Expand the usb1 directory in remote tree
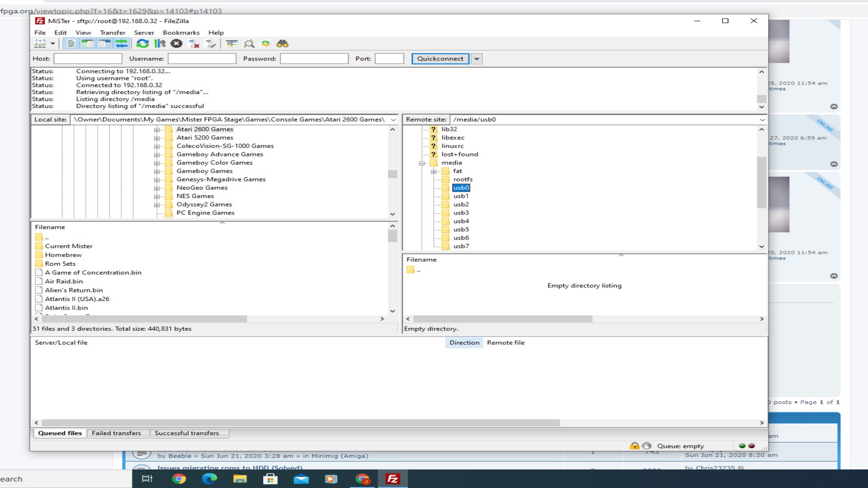 (x=460, y=196)
